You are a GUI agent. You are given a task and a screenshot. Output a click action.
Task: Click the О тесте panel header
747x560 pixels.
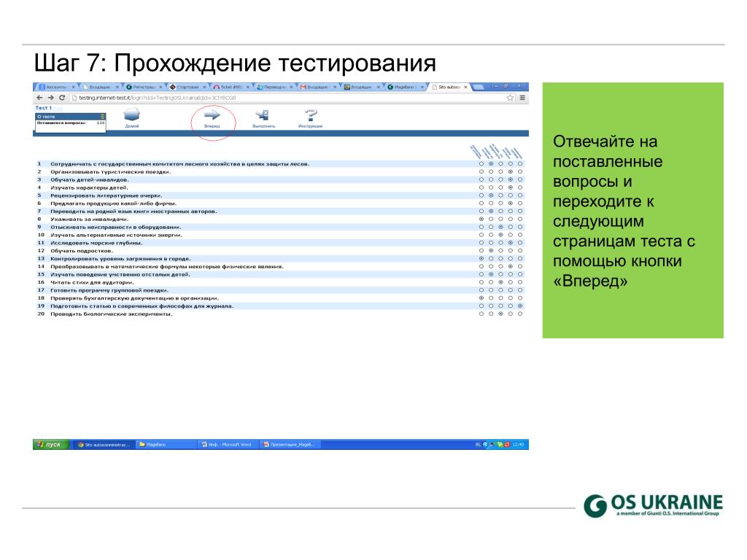[x=71, y=116]
